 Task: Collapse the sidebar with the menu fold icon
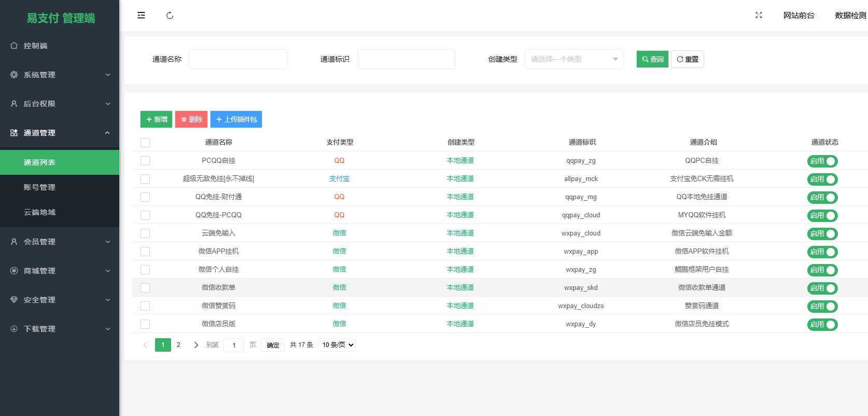pos(141,16)
